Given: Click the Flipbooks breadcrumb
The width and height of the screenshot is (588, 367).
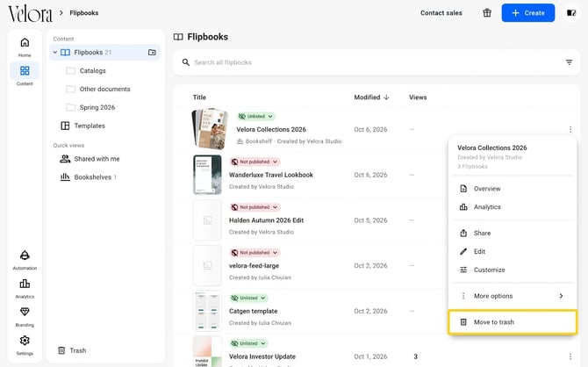Looking at the screenshot, I should (x=84, y=13).
